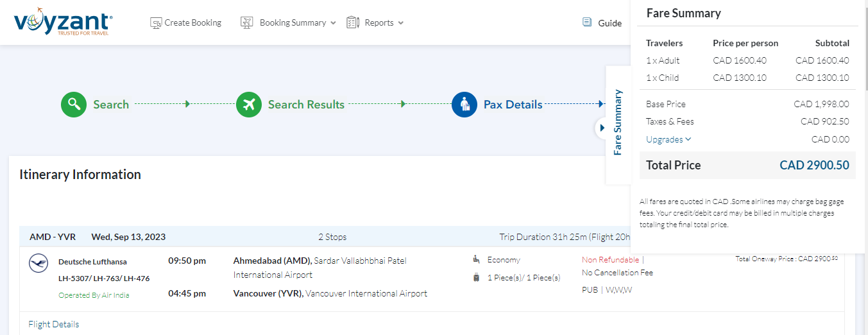Expand the Upgrades section
This screenshot has width=868, height=335.
point(668,139)
